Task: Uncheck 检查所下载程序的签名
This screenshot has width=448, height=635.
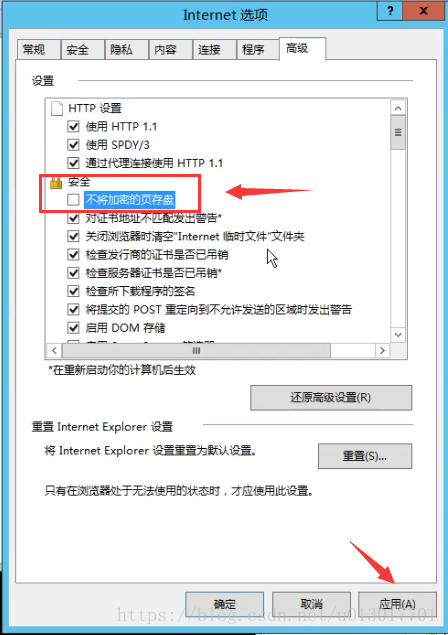Action: (x=73, y=291)
